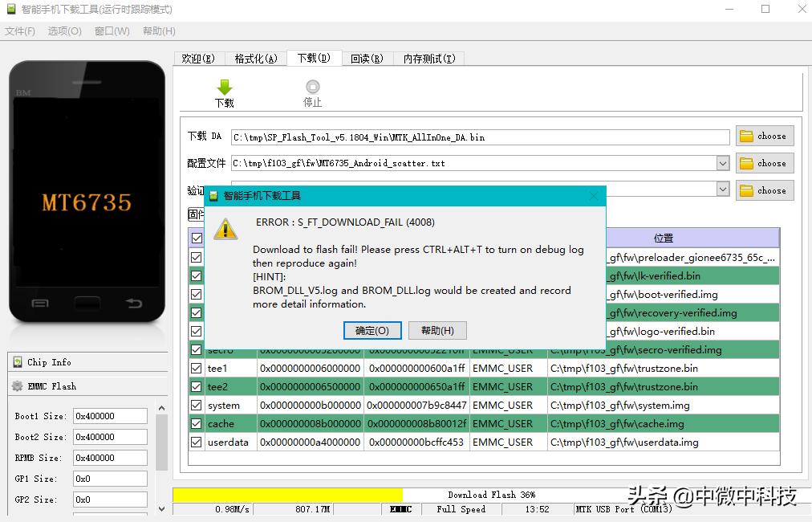The image size is (812, 522).
Task: Close the error dialog with X
Action: 594,195
